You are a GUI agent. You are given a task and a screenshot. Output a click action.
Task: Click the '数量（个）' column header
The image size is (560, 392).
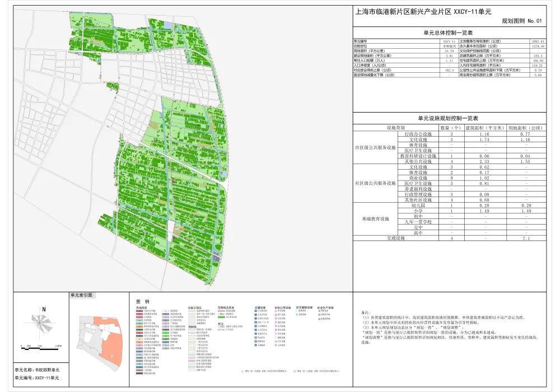point(451,128)
